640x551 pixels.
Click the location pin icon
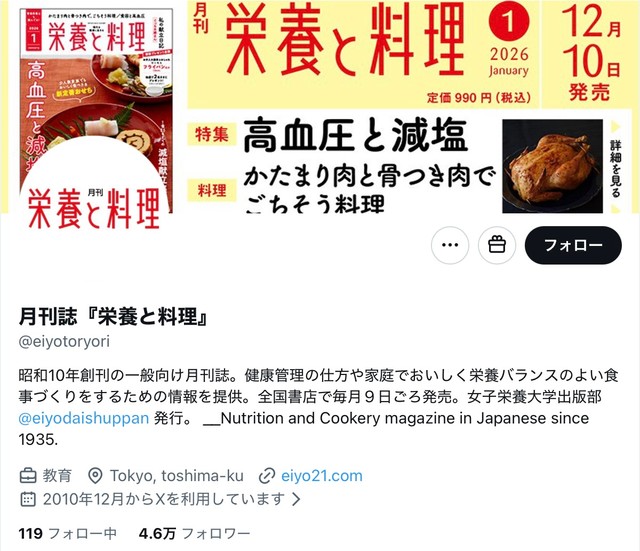(x=95, y=476)
